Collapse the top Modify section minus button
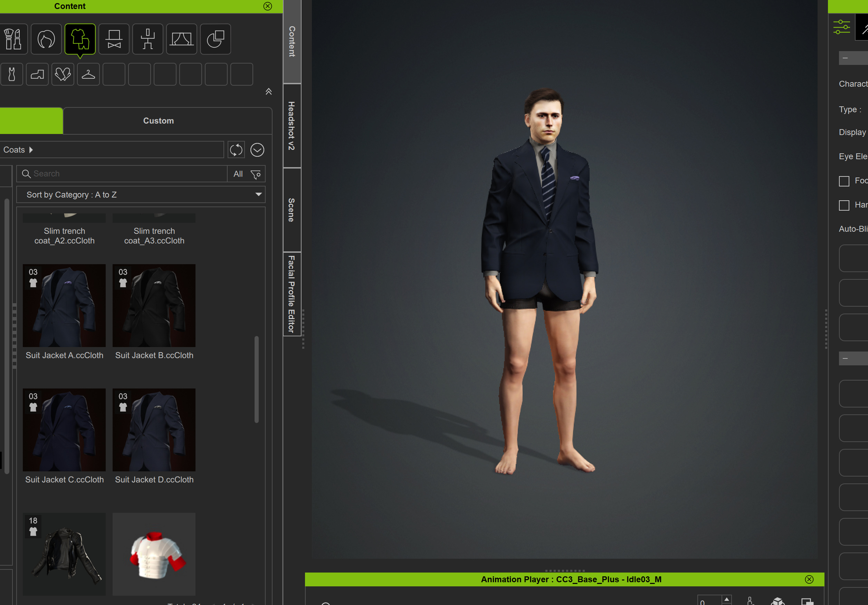Screen dimensions: 868x605 pyautogui.click(x=845, y=58)
